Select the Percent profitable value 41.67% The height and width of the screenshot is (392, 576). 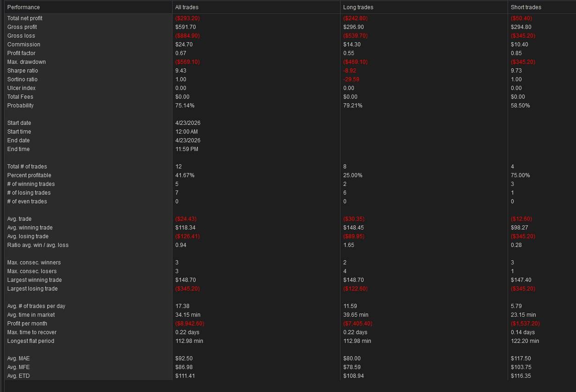pyautogui.click(x=185, y=175)
